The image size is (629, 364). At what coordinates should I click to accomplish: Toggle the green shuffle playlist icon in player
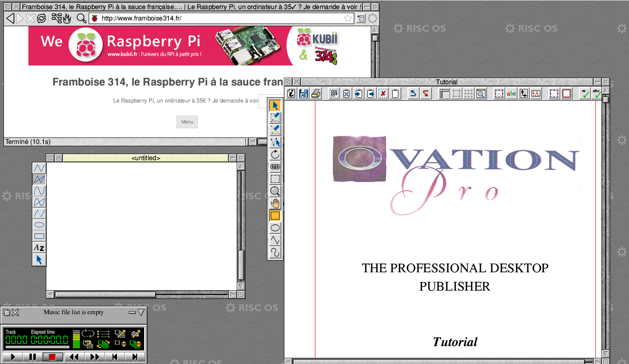coord(103,344)
